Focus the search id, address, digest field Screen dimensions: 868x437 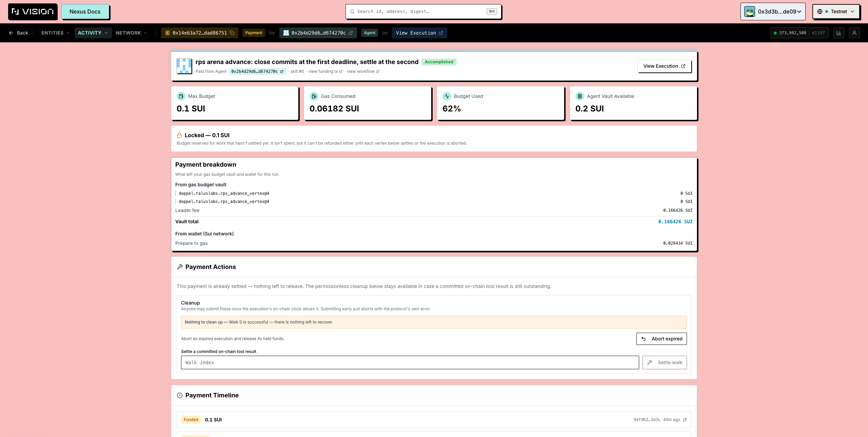point(423,12)
